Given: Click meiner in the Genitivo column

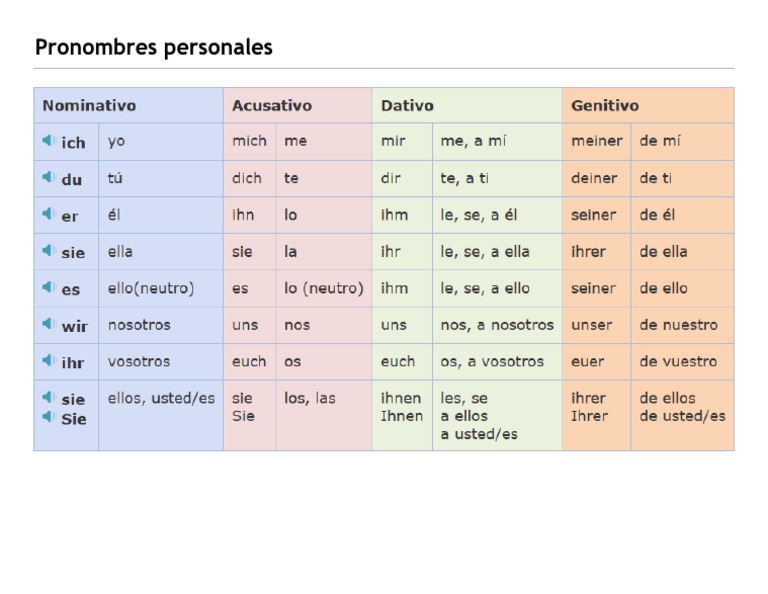Looking at the screenshot, I should click(x=596, y=141).
